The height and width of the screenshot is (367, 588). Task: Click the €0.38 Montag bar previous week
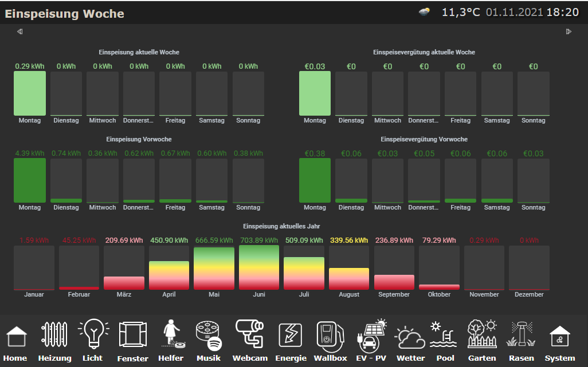(x=315, y=180)
